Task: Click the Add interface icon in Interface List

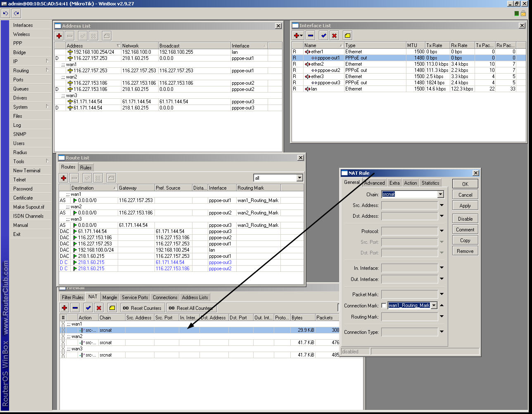Action: click(297, 36)
